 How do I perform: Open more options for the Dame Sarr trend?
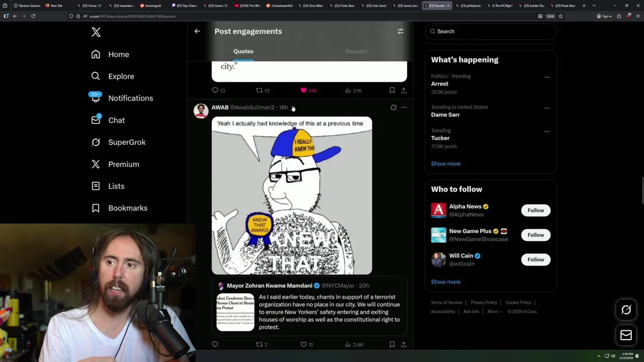point(547,108)
